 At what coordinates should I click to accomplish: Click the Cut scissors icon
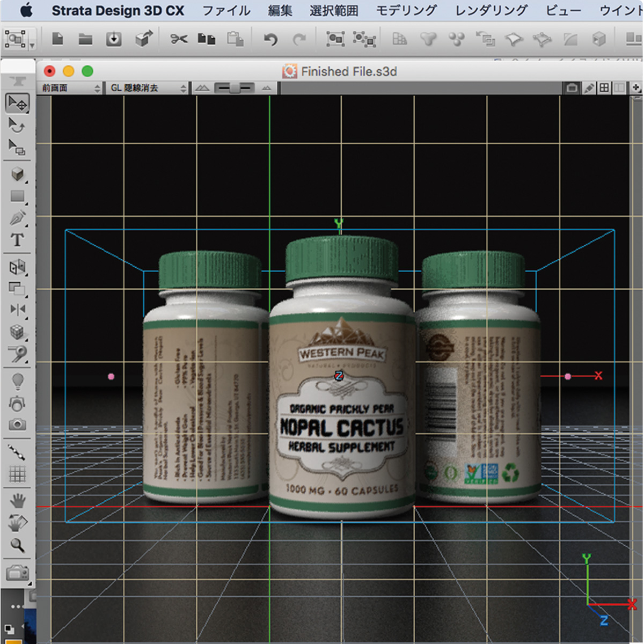(x=179, y=39)
